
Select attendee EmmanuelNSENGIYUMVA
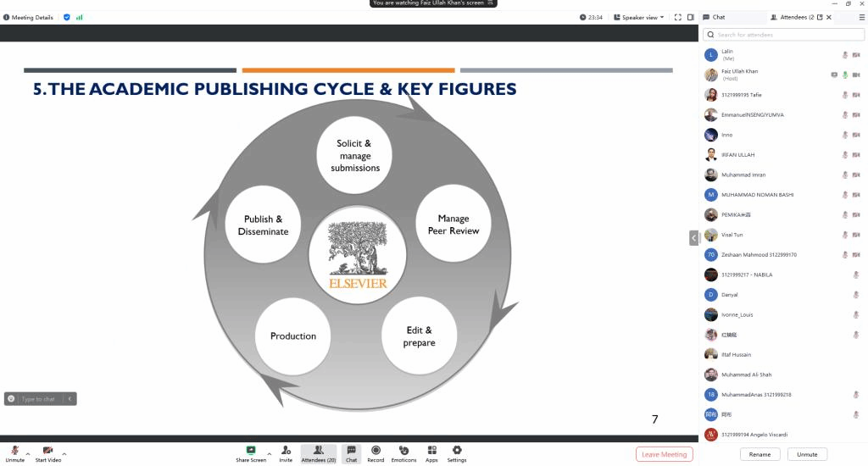click(782, 114)
